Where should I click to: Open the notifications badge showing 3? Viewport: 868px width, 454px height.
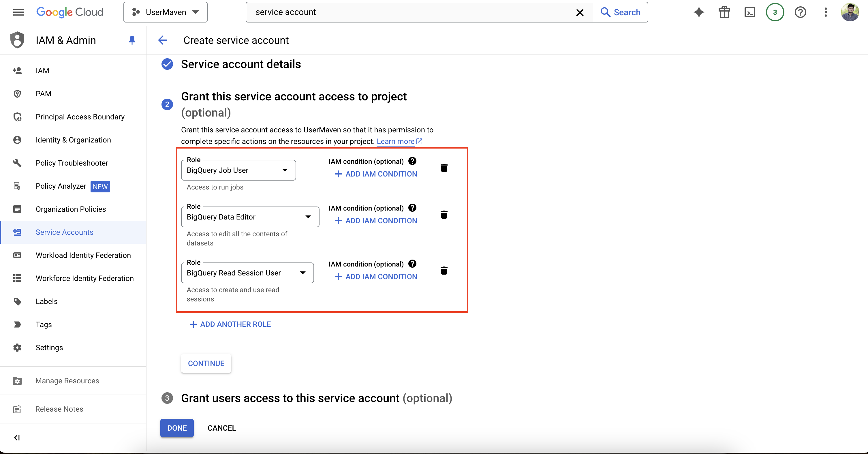tap(775, 12)
